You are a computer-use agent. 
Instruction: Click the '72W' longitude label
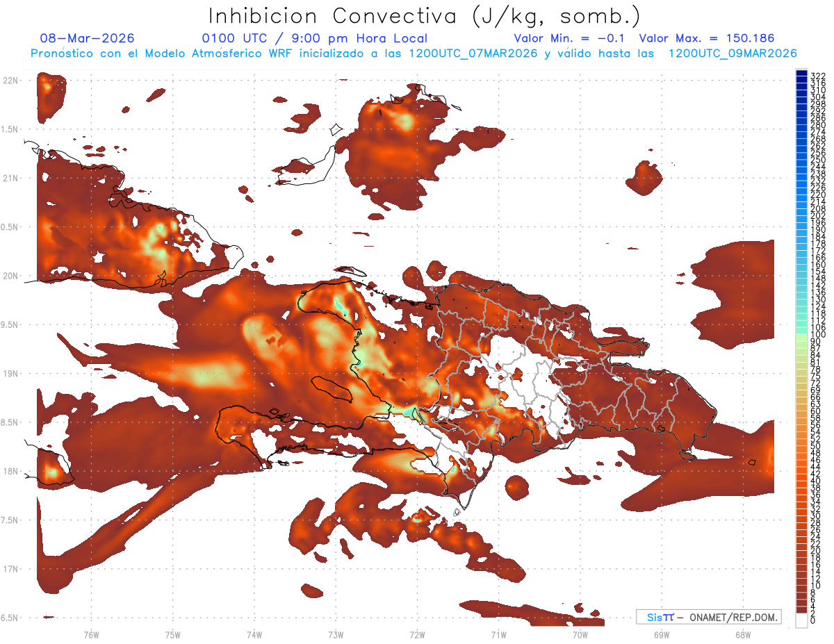point(417,634)
